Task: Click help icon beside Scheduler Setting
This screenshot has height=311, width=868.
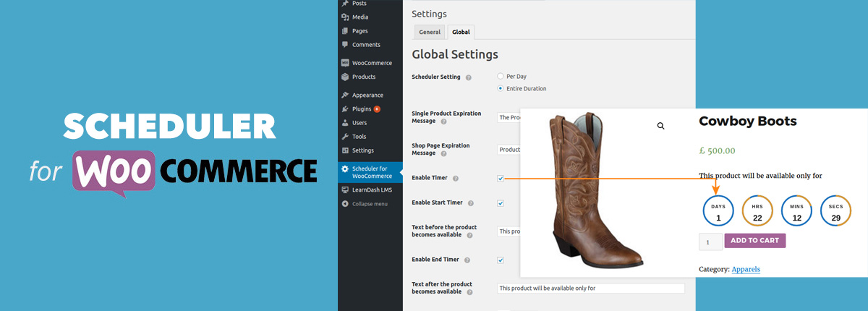Action: click(x=469, y=77)
